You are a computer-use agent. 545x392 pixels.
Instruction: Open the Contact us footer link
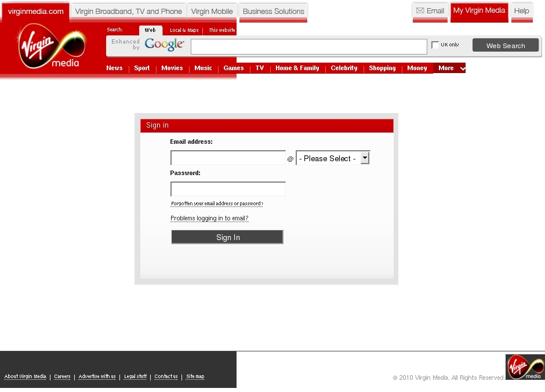click(166, 376)
